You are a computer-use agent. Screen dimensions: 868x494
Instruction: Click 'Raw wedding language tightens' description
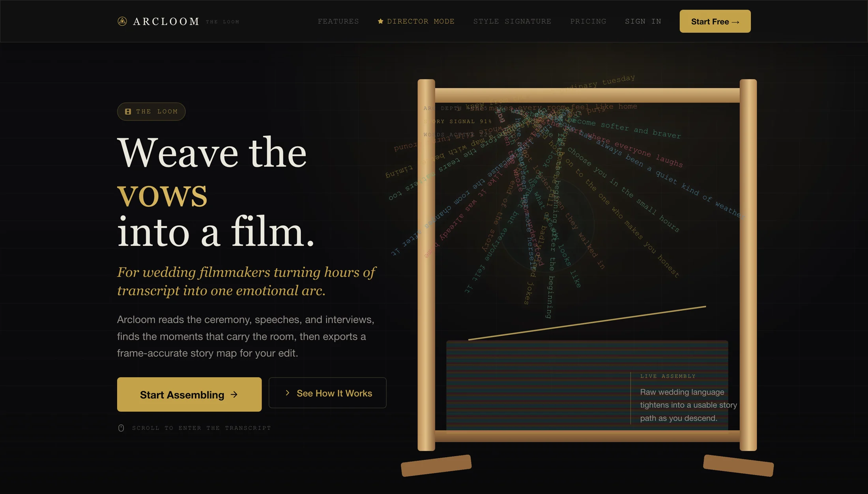click(x=688, y=405)
